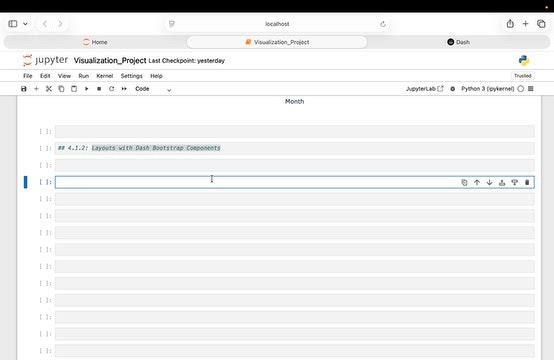Delete the active cell with the trash icon
The height and width of the screenshot is (360, 554).
point(527,182)
